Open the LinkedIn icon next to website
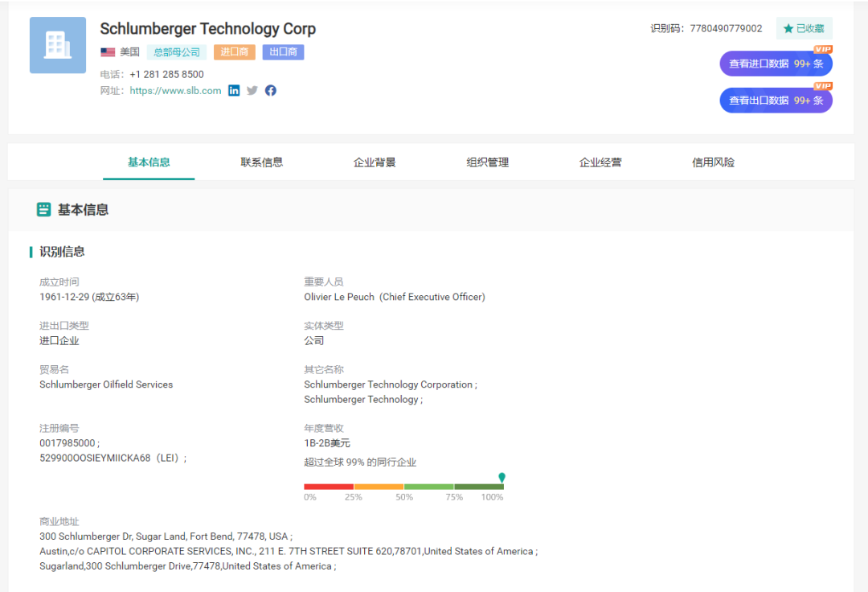Screen dimensions: 868x592 (234, 90)
